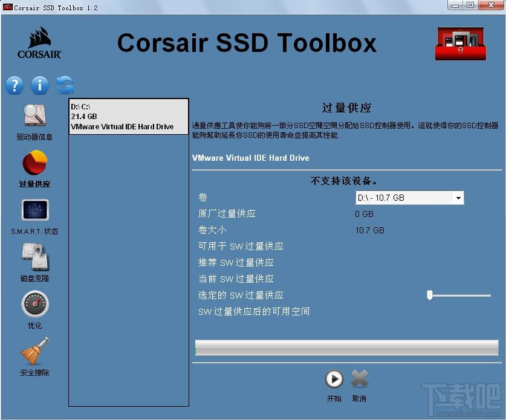Open the 磁盘克隆 disk clone icon

point(35,257)
